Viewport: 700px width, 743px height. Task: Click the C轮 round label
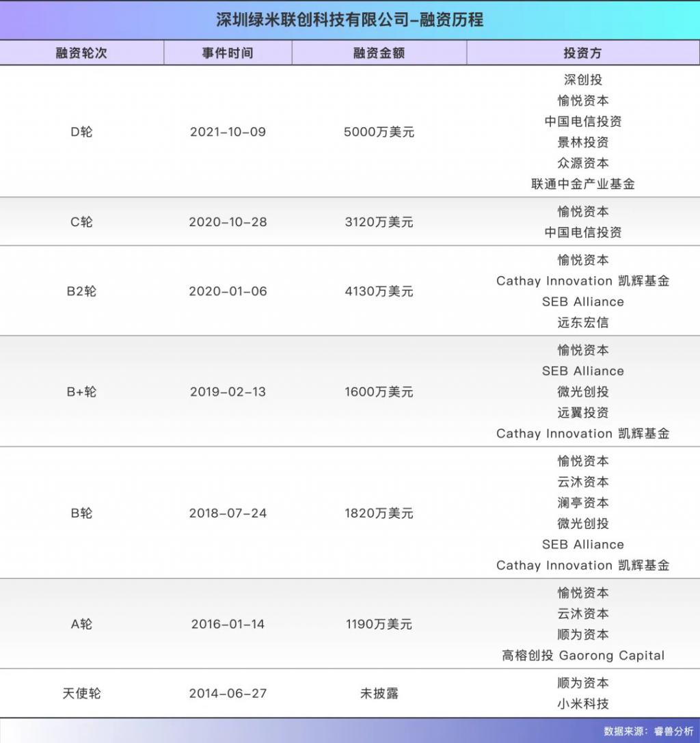(81, 221)
